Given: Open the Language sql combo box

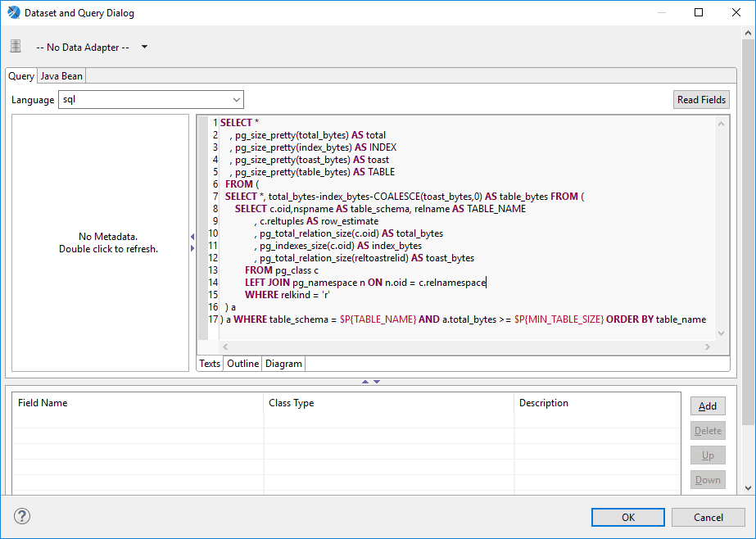Looking at the screenshot, I should coord(151,100).
